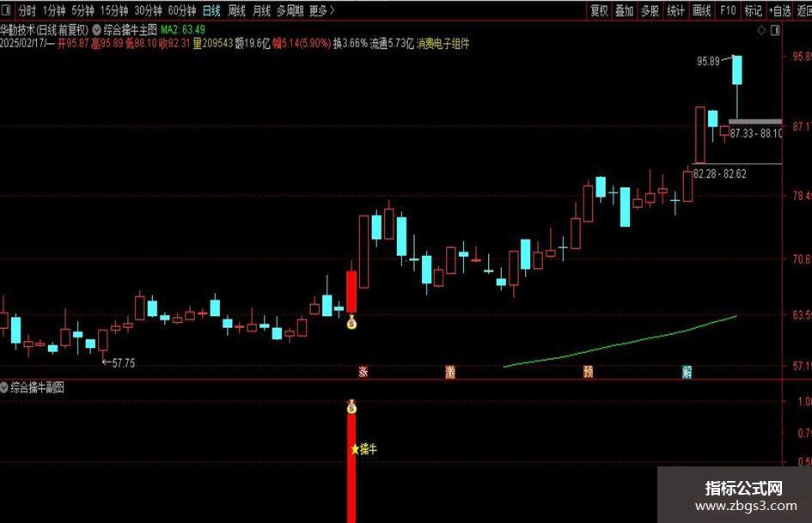The width and height of the screenshot is (812, 523).
Task: Select the 30分钟 period tab
Action: (x=148, y=10)
